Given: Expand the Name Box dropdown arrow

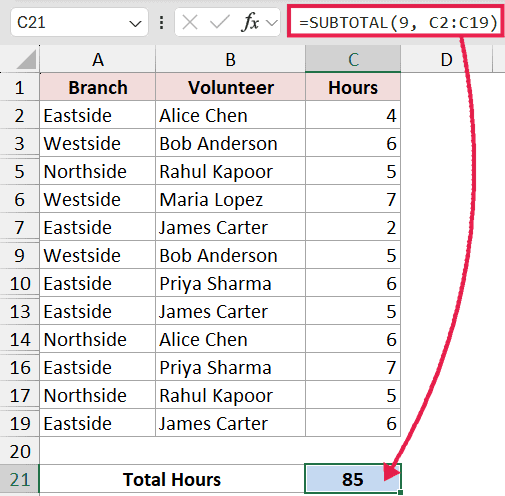Looking at the screenshot, I should [135, 24].
